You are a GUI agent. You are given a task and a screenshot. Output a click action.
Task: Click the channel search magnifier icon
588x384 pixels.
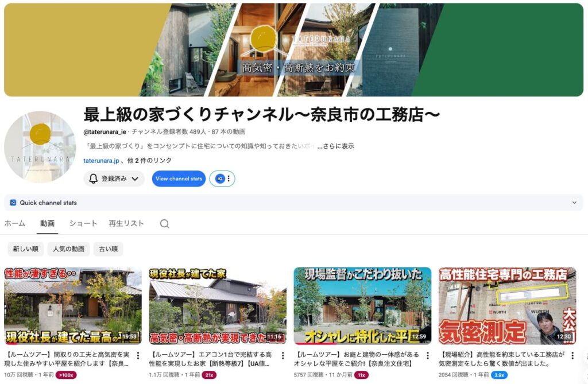pyautogui.click(x=164, y=224)
